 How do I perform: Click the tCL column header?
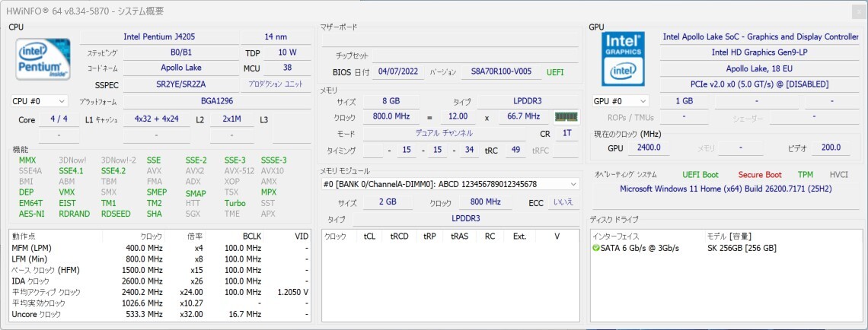369,236
